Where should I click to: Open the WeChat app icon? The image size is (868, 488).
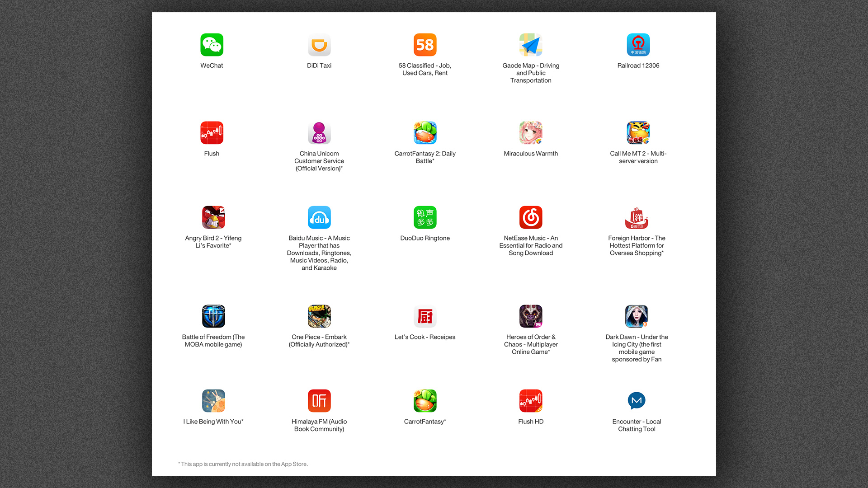click(x=212, y=45)
